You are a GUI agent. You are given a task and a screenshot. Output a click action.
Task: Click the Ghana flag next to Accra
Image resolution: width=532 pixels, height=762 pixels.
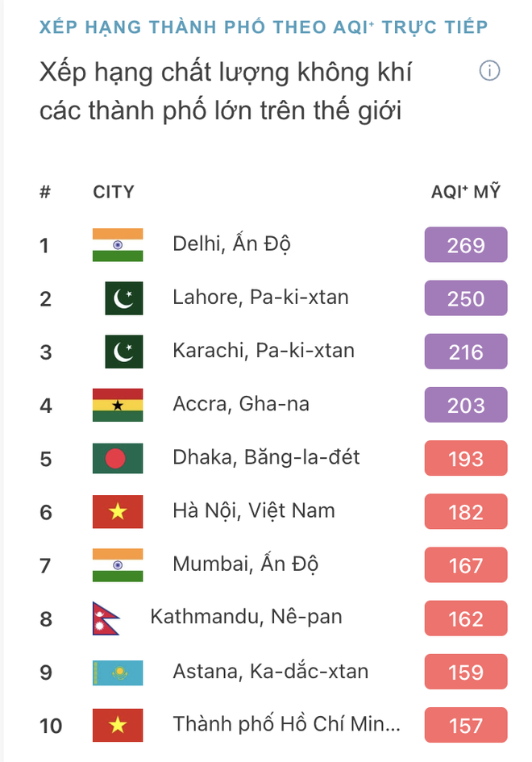pos(118,405)
